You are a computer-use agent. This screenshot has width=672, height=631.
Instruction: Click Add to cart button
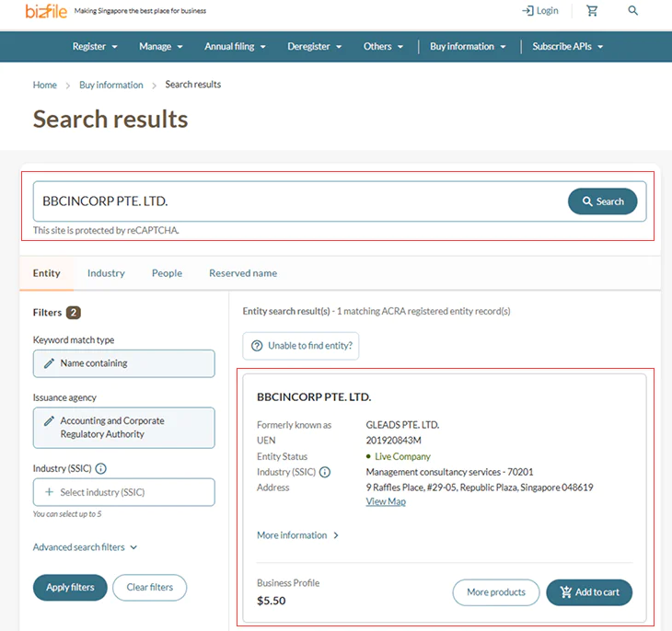tap(589, 592)
